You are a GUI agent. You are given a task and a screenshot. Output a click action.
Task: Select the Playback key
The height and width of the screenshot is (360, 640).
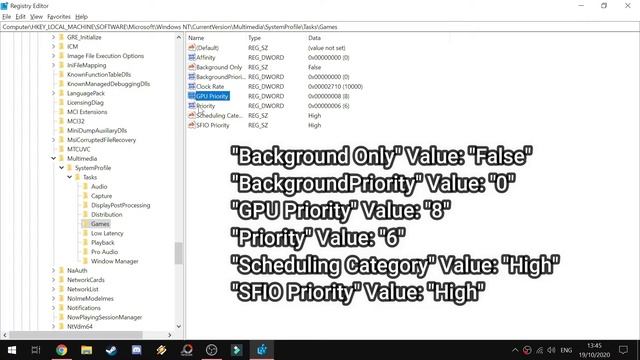click(x=102, y=242)
